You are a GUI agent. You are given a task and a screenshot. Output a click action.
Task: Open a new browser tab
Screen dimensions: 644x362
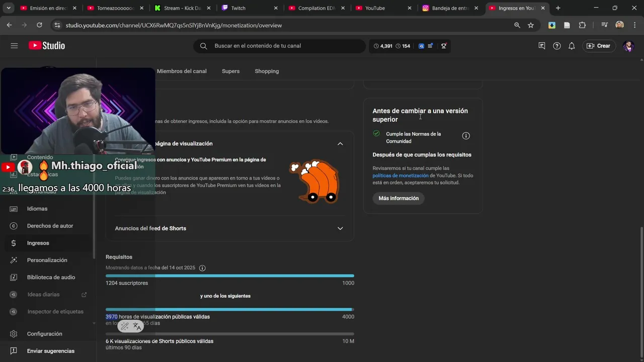558,8
